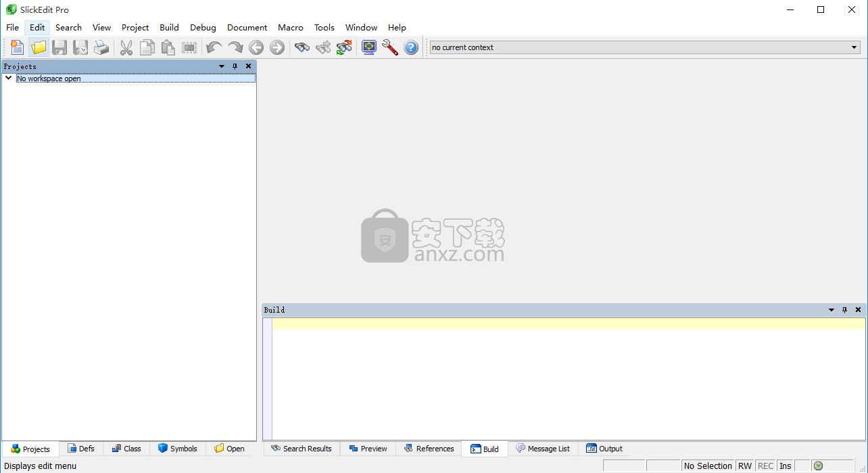Switch to the Message List tab

click(x=543, y=449)
